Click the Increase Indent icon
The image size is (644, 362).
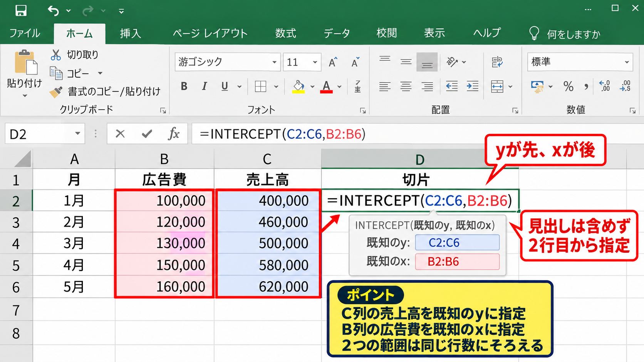point(473,87)
